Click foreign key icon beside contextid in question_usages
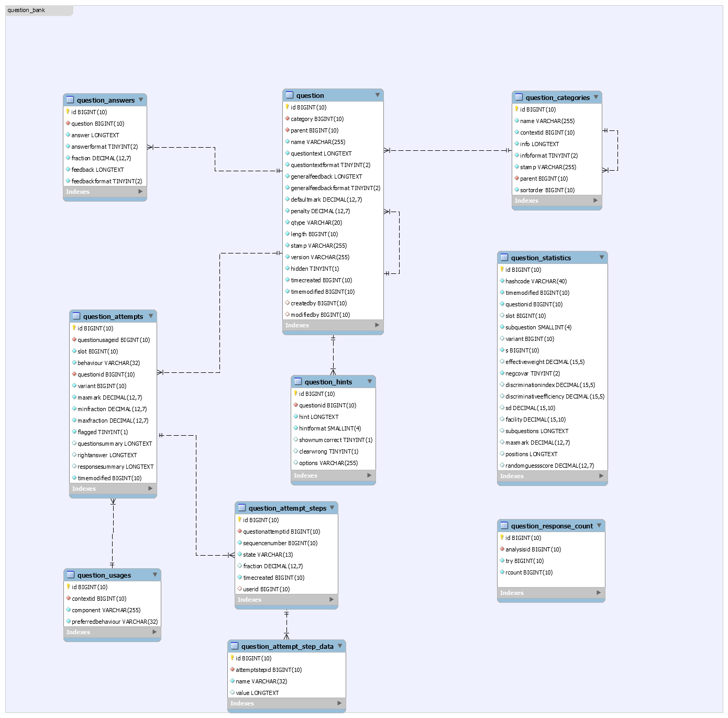728x718 pixels. [x=68, y=598]
